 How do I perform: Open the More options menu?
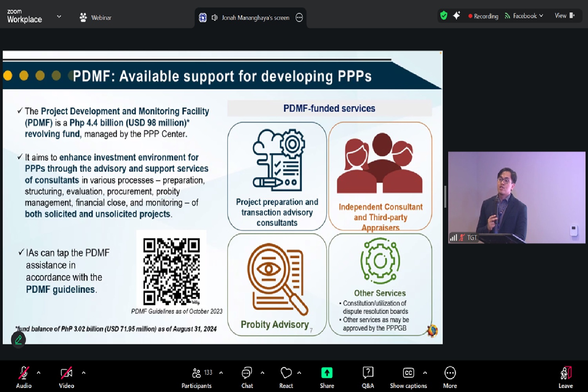coord(450,378)
